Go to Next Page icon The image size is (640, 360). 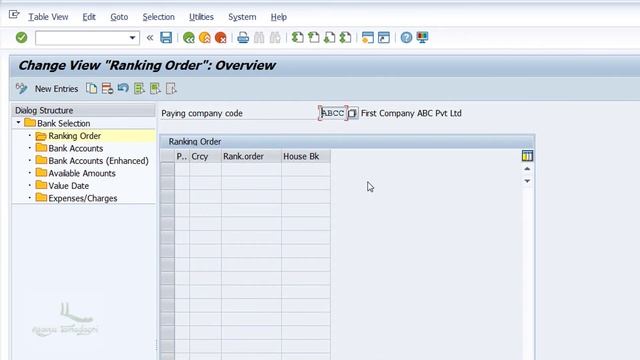pos(329,38)
